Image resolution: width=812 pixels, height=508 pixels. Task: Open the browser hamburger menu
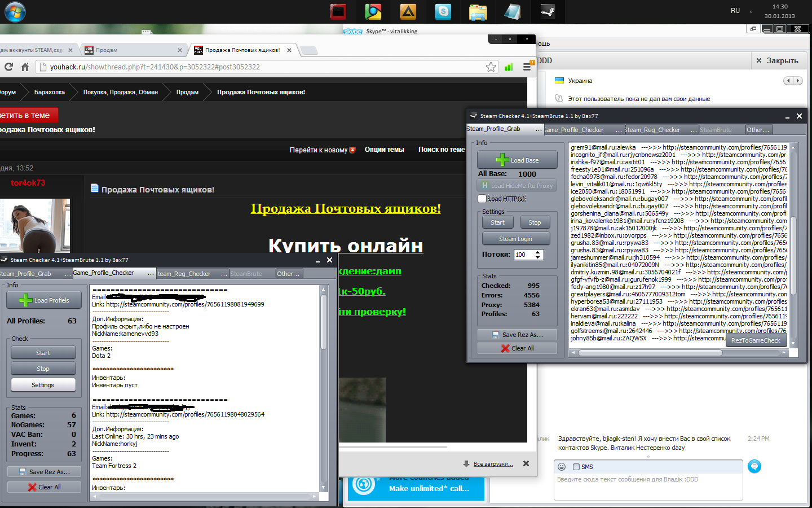pyautogui.click(x=527, y=67)
